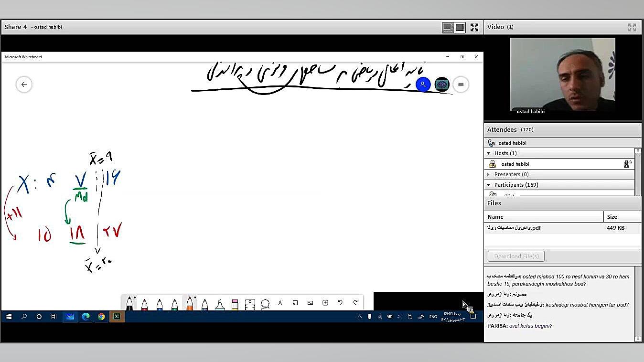Go back using Whiteboard back arrow
The height and width of the screenshot is (362, 644).
coord(24,85)
